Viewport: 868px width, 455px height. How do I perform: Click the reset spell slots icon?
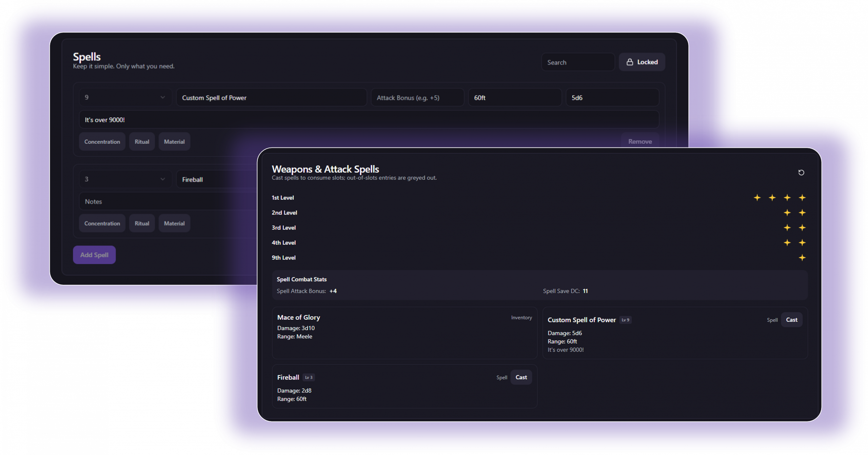(x=801, y=173)
